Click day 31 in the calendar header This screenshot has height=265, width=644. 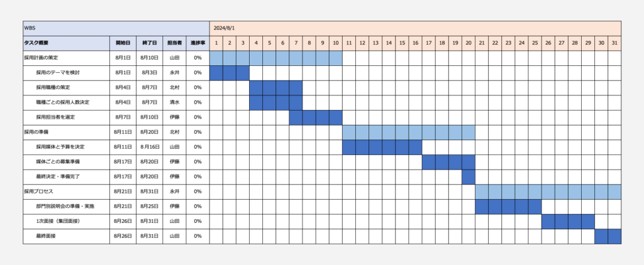point(614,43)
